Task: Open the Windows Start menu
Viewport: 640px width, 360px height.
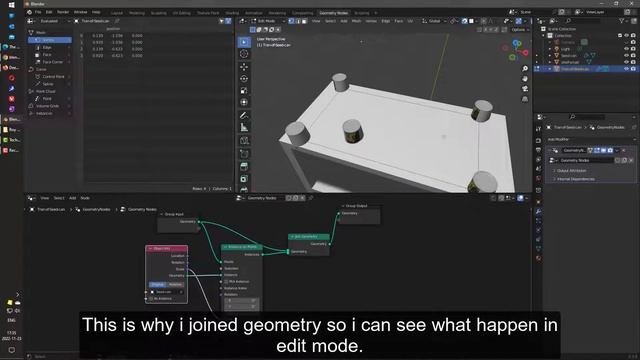Action: coord(11,5)
